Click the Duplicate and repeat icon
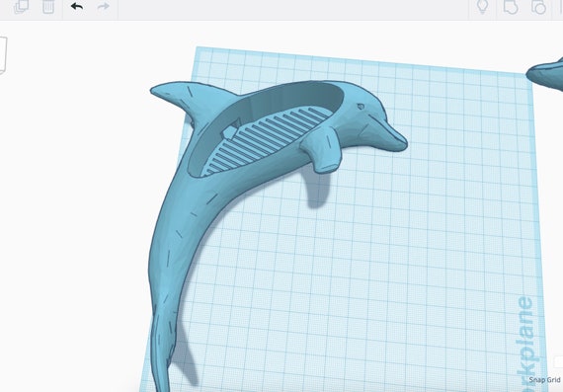563x392 pixels. click(21, 6)
